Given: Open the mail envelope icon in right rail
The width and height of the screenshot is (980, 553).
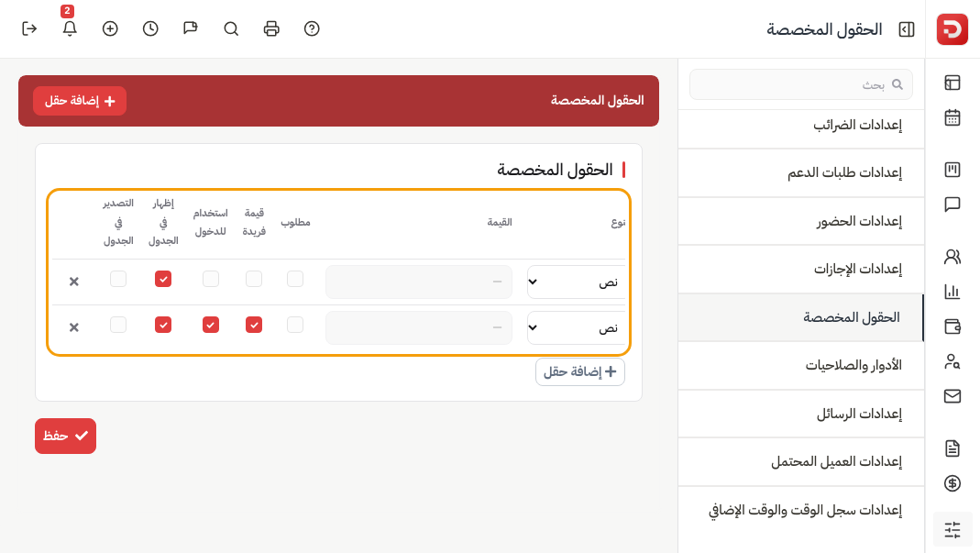Looking at the screenshot, I should click(x=952, y=396).
